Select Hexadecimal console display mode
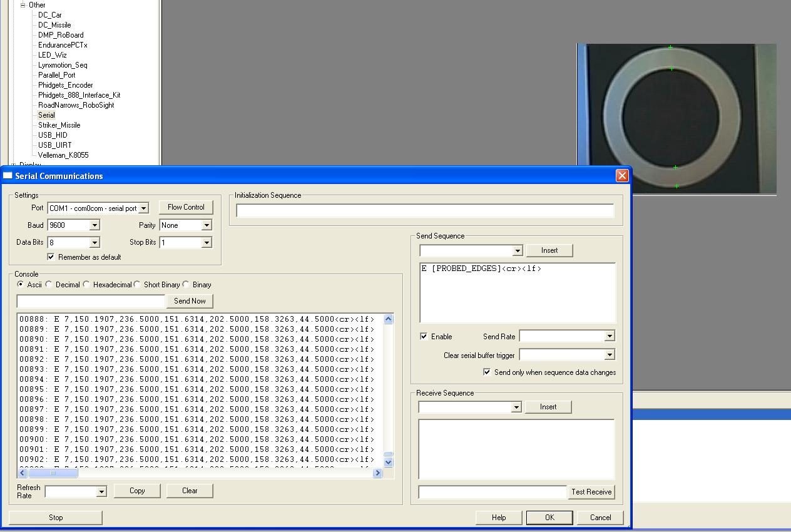 coord(87,285)
